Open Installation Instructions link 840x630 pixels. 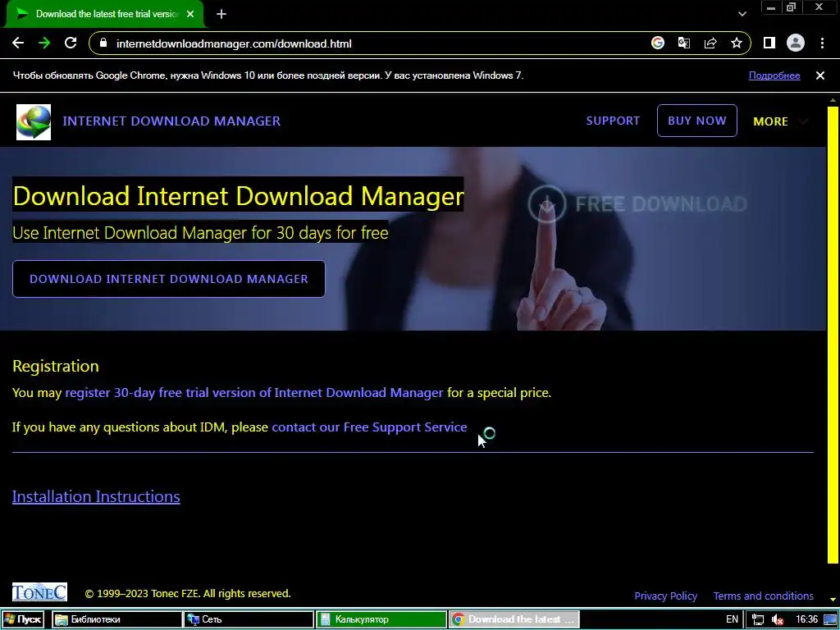point(96,496)
